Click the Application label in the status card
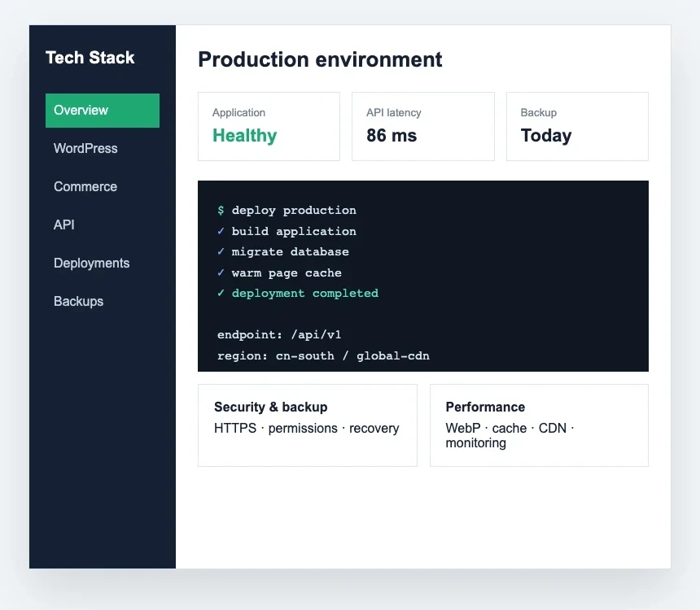The height and width of the screenshot is (610, 700). tap(238, 113)
